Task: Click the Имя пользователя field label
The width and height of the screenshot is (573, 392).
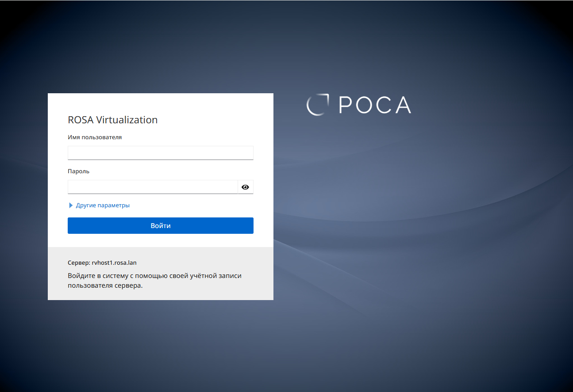Action: 95,137
